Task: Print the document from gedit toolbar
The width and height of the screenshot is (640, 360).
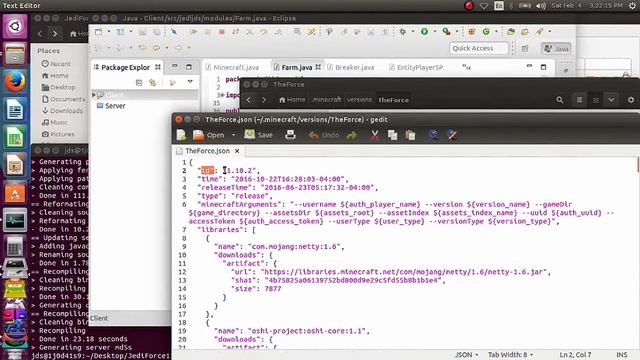Action: (290, 135)
